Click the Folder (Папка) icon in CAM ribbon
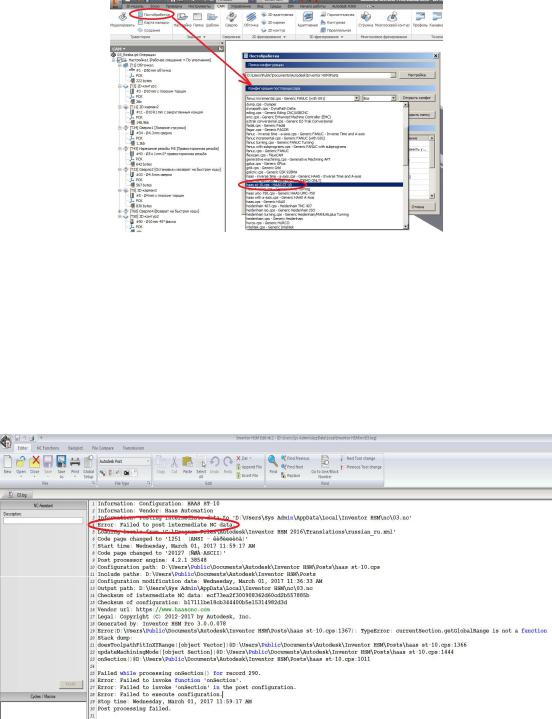This screenshot has width=552, height=719. (198, 17)
